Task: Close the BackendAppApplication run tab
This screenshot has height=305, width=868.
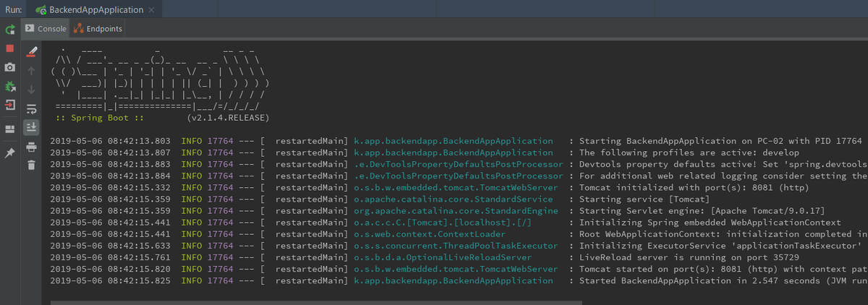Action: pyautogui.click(x=150, y=11)
